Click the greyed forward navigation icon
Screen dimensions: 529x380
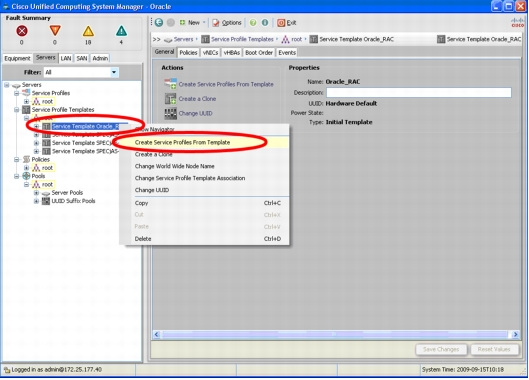[x=171, y=23]
